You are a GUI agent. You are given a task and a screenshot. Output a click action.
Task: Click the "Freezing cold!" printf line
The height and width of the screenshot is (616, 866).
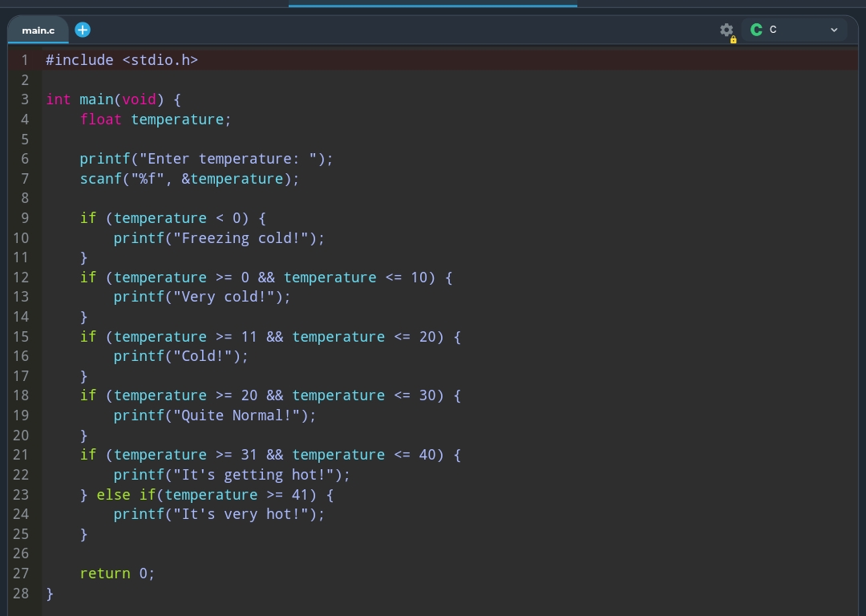click(x=218, y=238)
